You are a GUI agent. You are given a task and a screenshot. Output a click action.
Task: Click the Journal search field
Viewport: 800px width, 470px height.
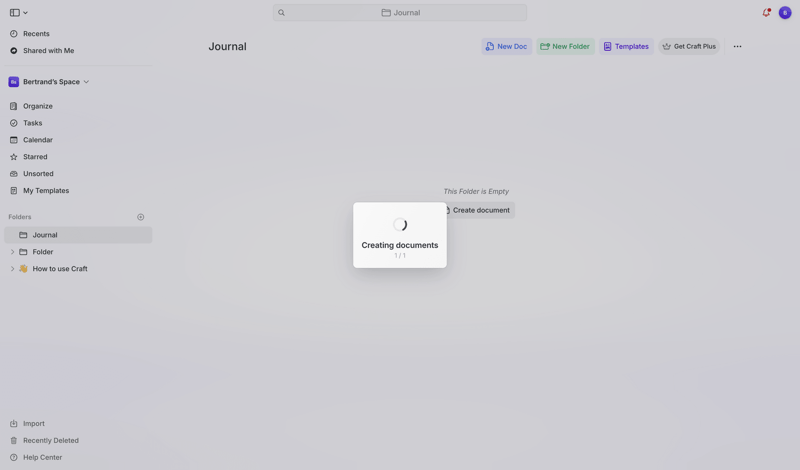pos(400,13)
